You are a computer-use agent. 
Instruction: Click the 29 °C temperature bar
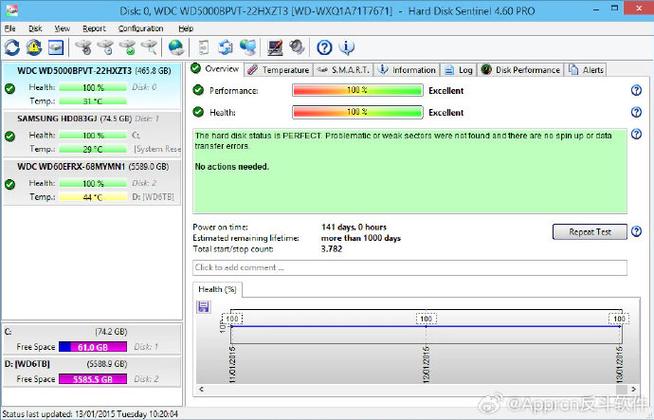click(93, 149)
